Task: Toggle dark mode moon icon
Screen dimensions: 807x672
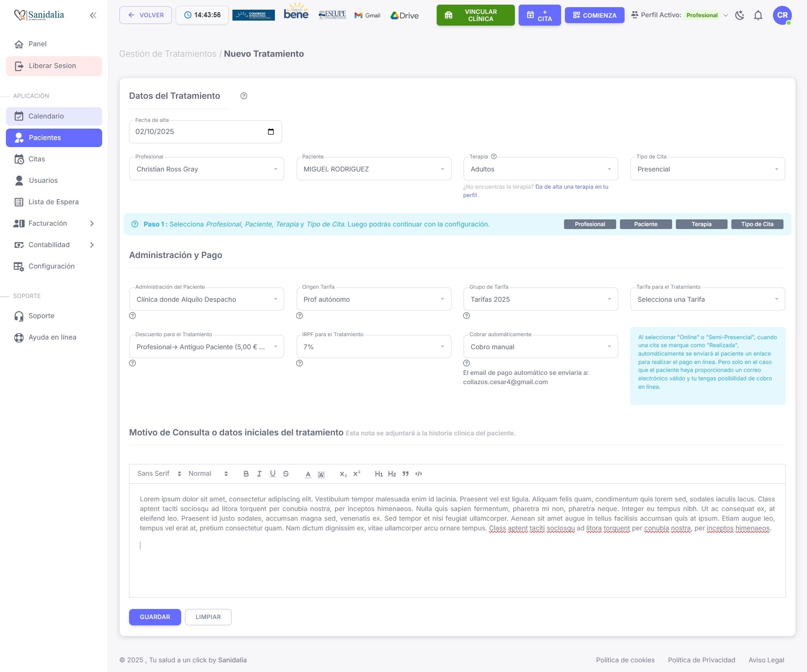Action: coord(739,16)
